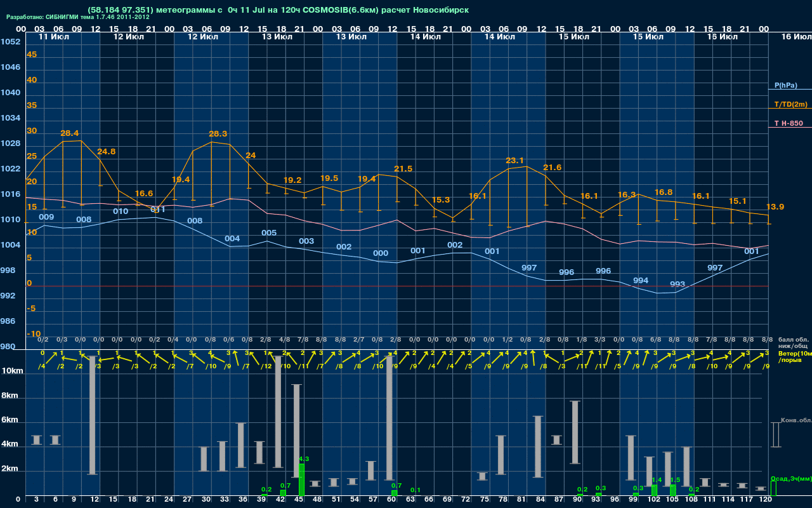This screenshot has width=812, height=508.
Task: Click the 23.1 temperature label
Action: coord(514,161)
